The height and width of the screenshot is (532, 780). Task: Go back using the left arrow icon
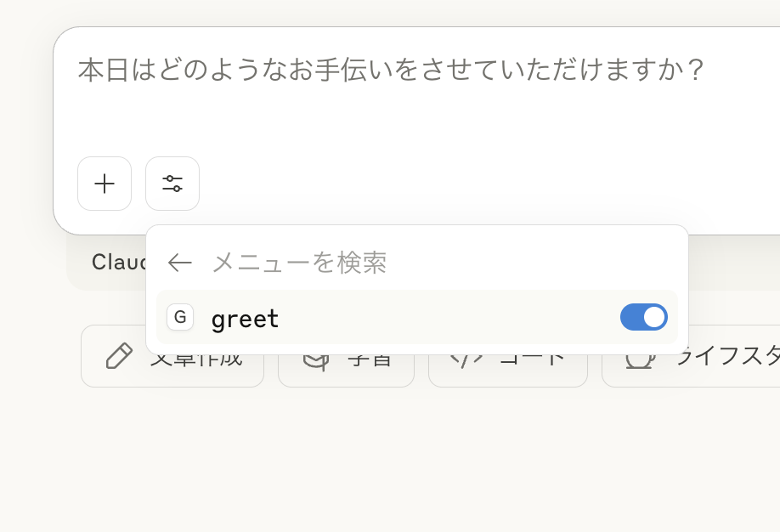pyautogui.click(x=179, y=263)
